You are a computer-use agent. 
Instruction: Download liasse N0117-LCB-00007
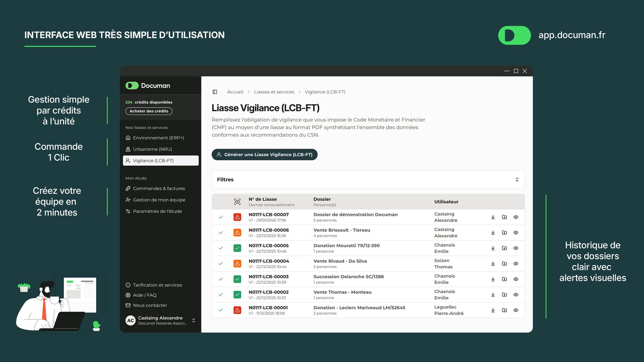493,217
